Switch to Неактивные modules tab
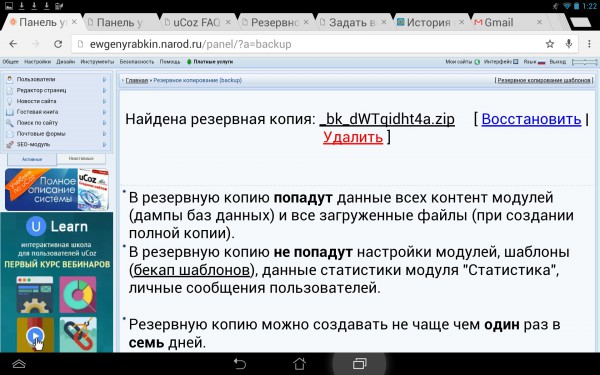Image resolution: width=600 pixels, height=375 pixels. tap(81, 158)
